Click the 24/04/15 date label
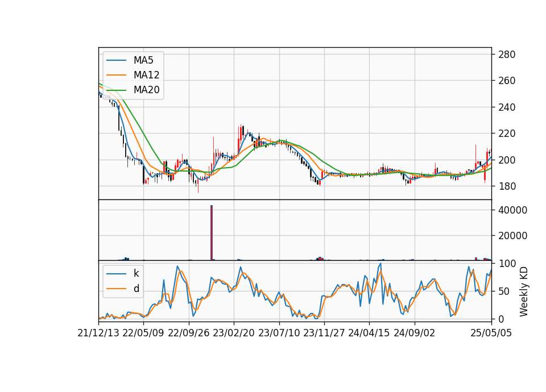 (369, 333)
